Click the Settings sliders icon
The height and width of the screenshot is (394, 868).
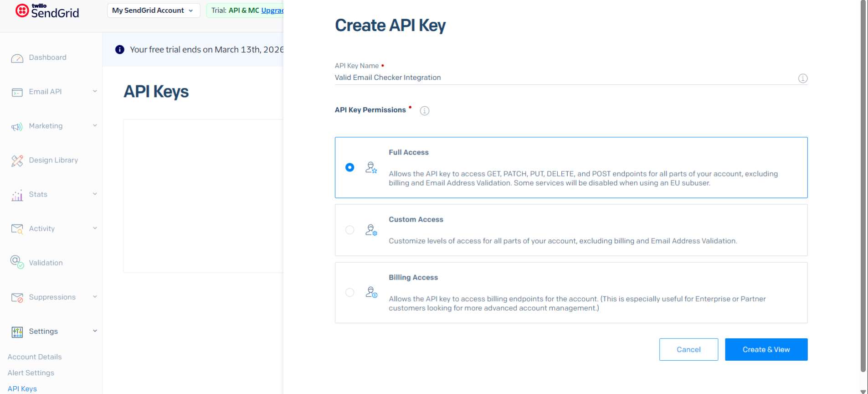(17, 332)
